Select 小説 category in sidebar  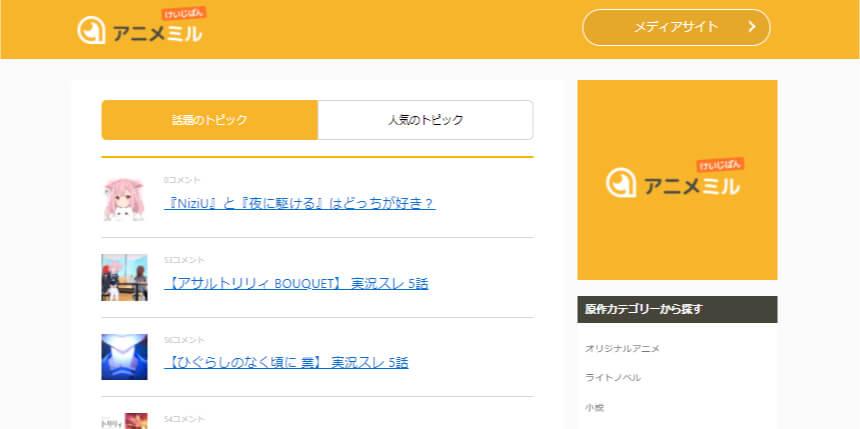coord(595,407)
